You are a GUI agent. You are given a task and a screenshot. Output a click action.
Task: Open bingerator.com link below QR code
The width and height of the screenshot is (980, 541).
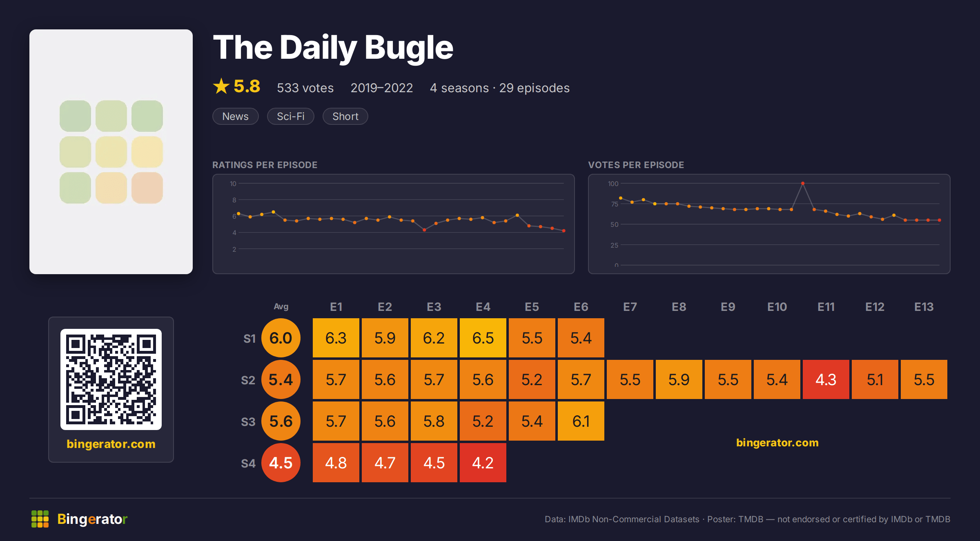tap(111, 444)
